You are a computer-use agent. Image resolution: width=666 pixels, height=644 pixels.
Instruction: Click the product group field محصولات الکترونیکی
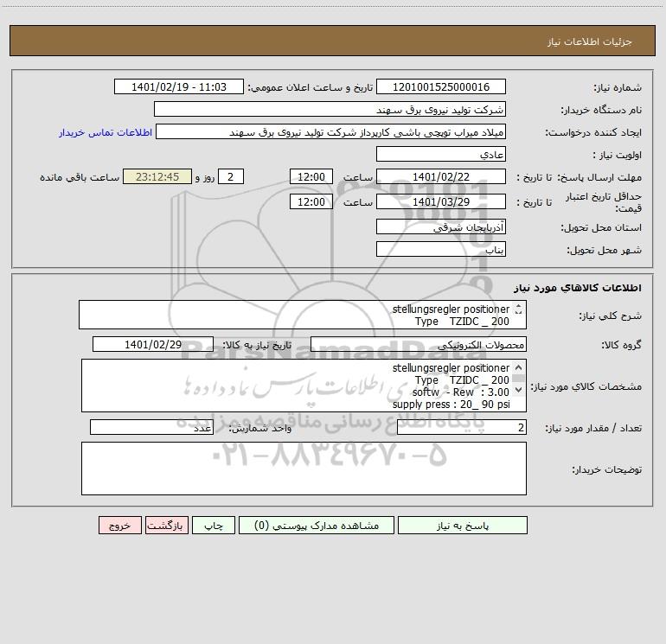(419, 344)
